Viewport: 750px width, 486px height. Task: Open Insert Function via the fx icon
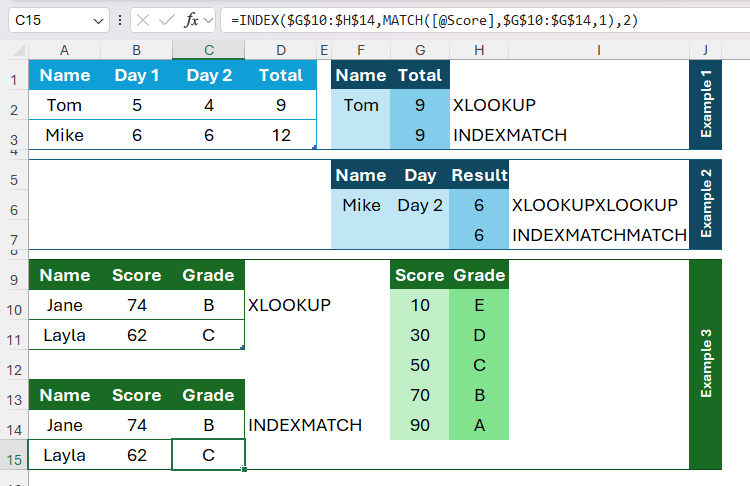click(191, 20)
